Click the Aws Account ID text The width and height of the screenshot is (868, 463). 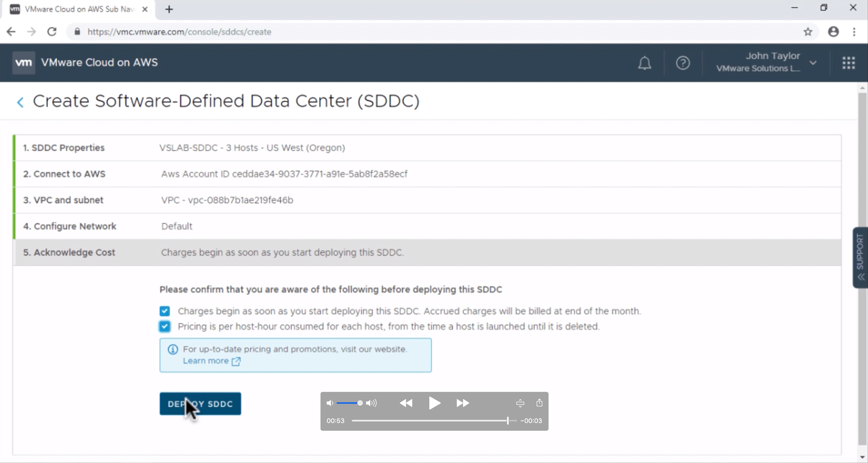click(284, 174)
